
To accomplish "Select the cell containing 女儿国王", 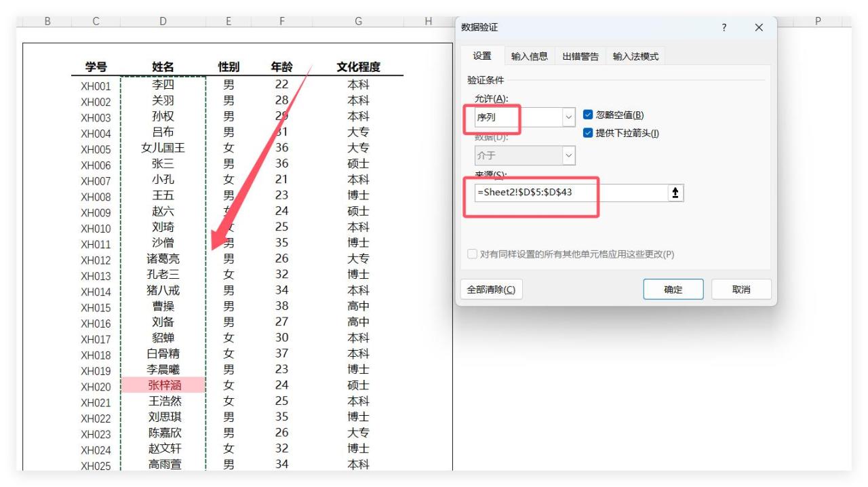I will 163,148.
